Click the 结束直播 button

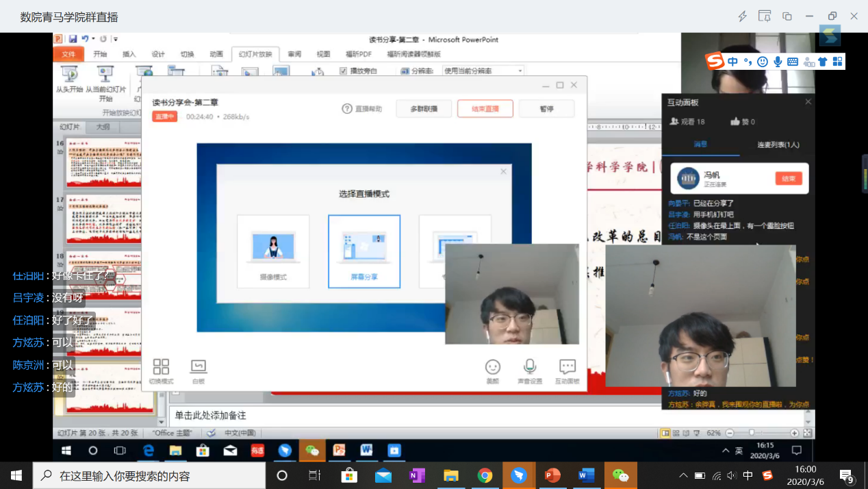coord(485,109)
